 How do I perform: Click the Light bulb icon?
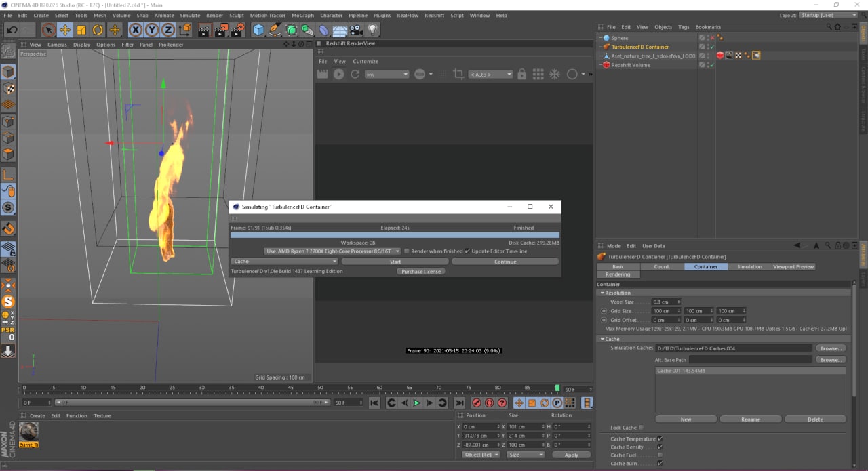(372, 30)
